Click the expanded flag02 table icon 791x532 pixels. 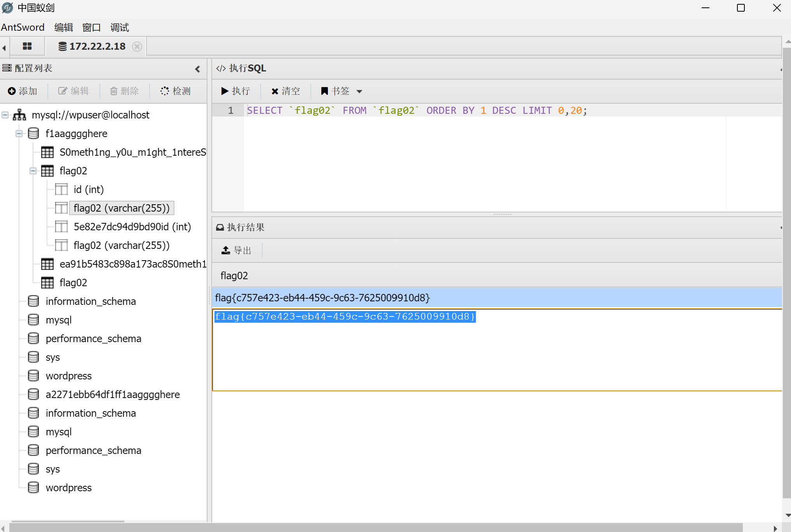click(47, 171)
